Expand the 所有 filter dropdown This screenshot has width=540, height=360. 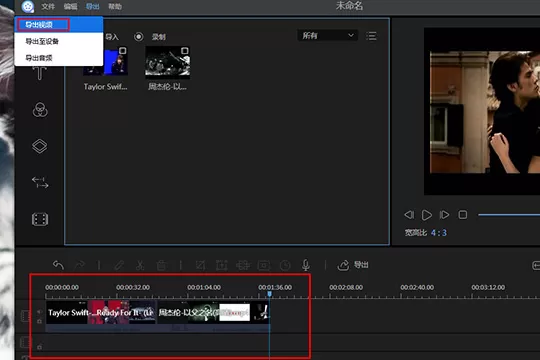tap(327, 35)
